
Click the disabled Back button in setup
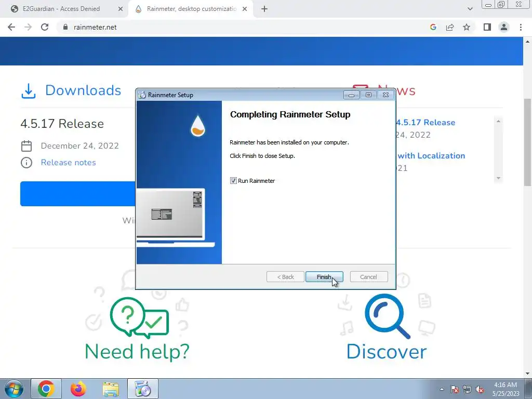tap(285, 277)
